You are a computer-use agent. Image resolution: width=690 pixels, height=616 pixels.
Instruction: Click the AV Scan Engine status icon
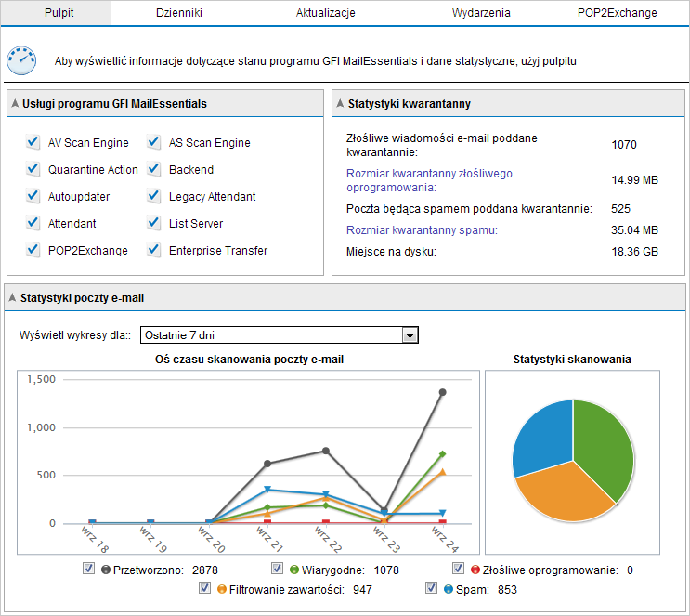33,143
